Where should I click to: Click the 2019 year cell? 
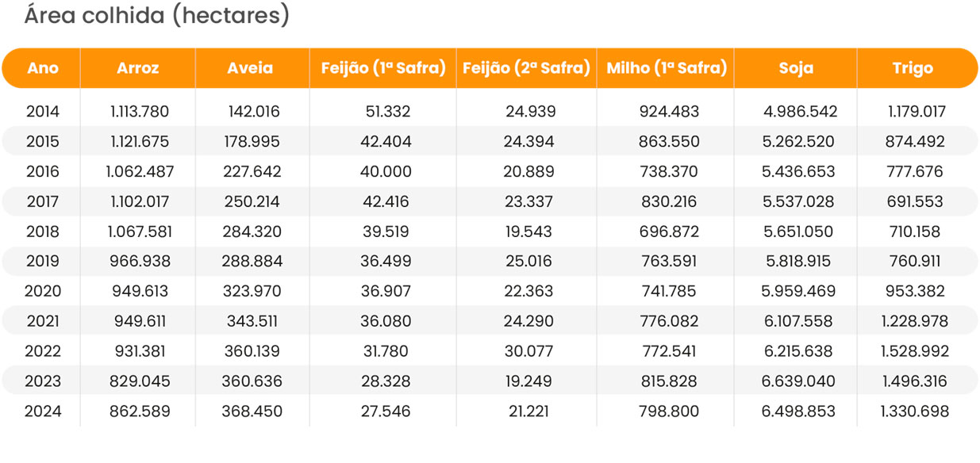pyautogui.click(x=43, y=262)
